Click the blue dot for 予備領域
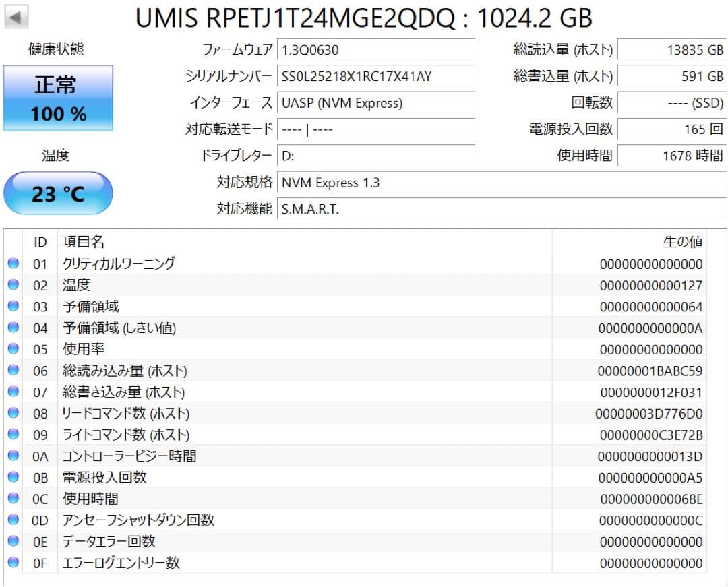The height and width of the screenshot is (587, 728). 13,306
